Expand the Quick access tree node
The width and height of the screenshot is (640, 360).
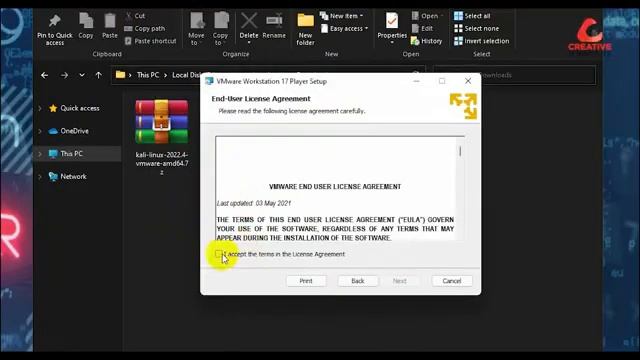[x=40, y=108]
